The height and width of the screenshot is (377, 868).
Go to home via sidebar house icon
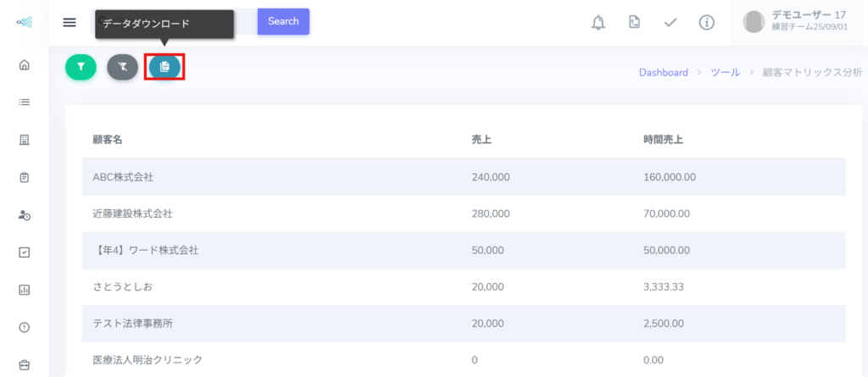pyautogui.click(x=24, y=64)
